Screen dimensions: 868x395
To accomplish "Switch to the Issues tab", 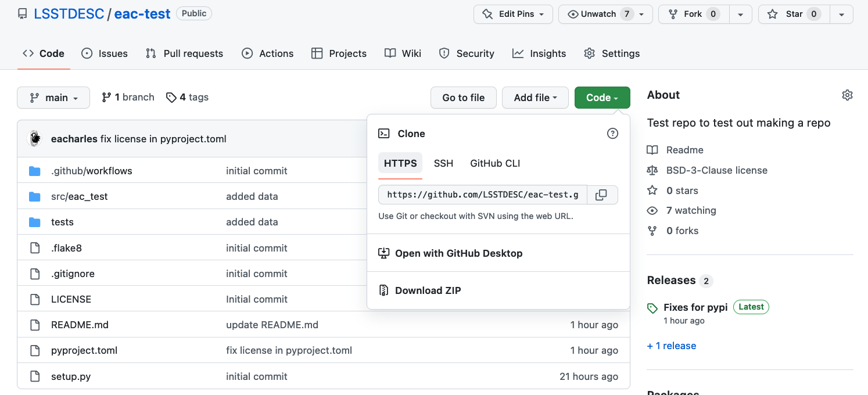I will pos(105,53).
